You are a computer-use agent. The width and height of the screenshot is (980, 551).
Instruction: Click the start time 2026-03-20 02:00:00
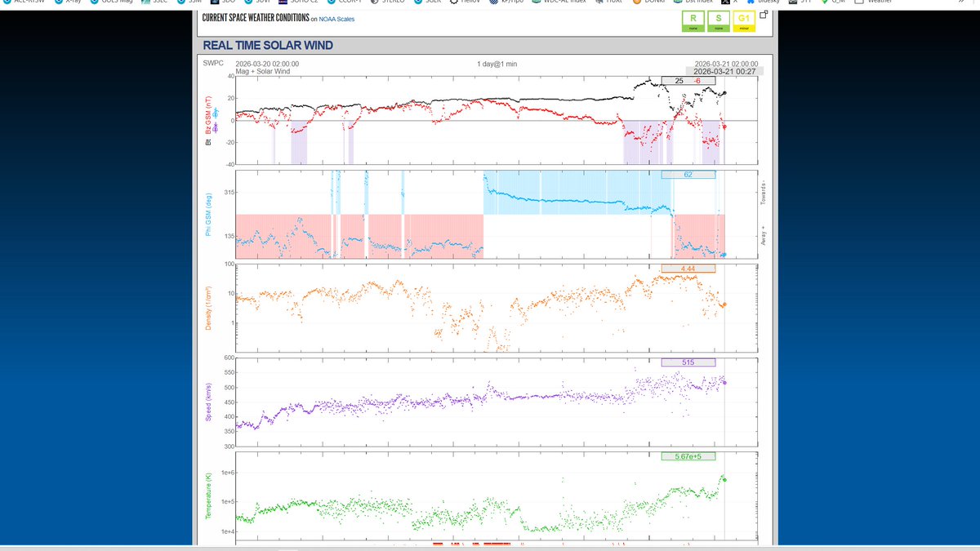click(x=267, y=64)
